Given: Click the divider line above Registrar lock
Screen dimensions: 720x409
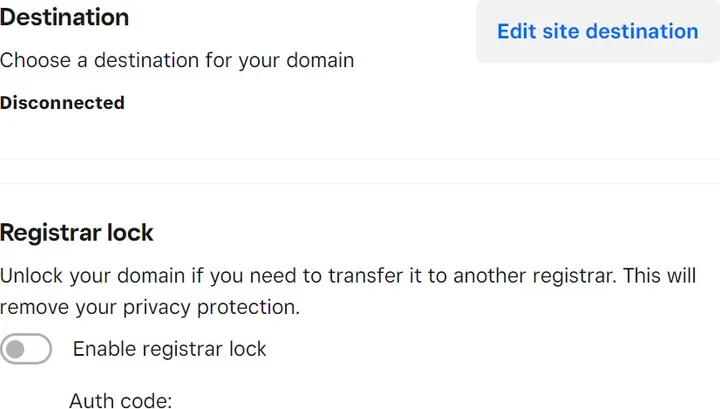Looking at the screenshot, I should point(360,183).
